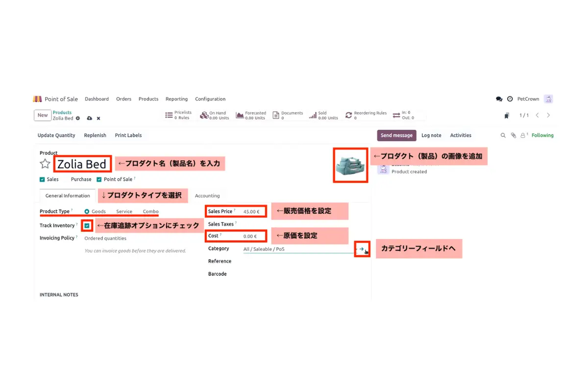The width and height of the screenshot is (588, 392).
Task: Switch to the Accounting tab
Action: tap(207, 196)
